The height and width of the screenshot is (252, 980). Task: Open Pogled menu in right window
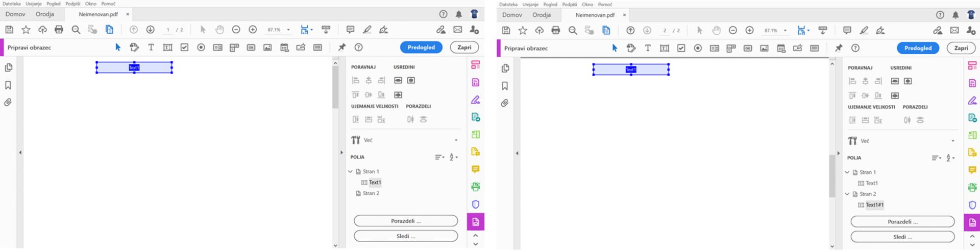click(550, 4)
